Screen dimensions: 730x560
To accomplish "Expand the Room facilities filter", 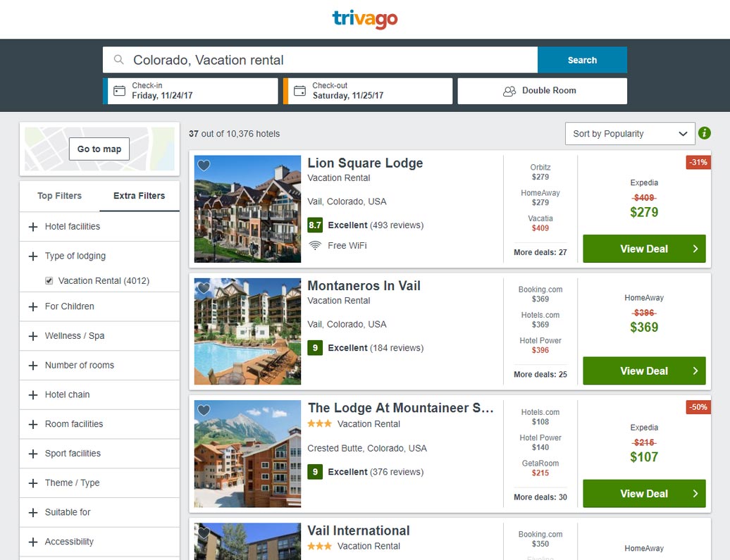I will click(x=99, y=424).
